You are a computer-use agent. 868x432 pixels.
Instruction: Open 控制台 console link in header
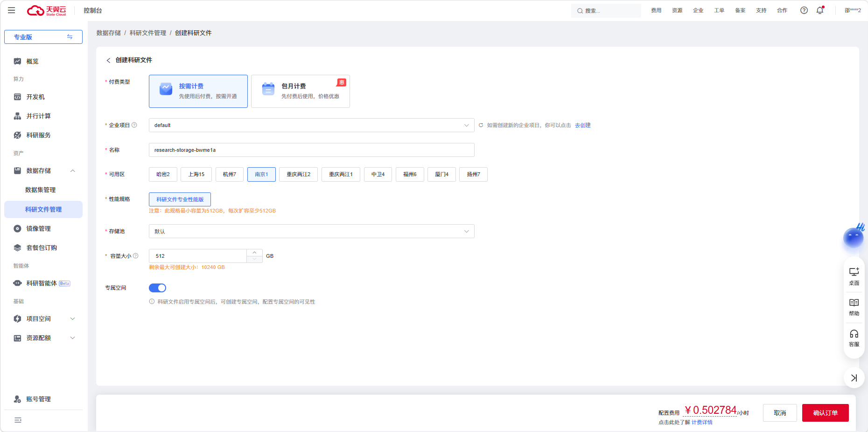93,10
